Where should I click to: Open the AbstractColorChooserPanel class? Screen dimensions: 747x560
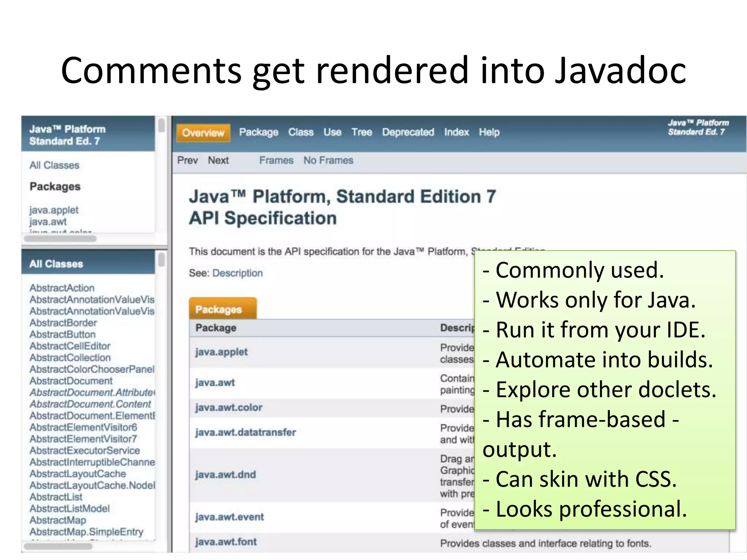tap(92, 369)
